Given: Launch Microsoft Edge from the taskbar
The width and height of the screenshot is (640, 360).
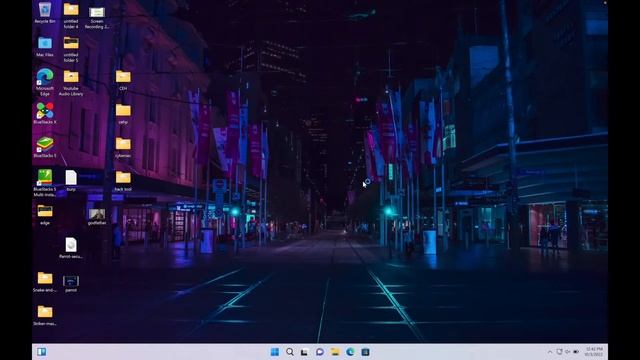Looking at the screenshot, I should click(350, 352).
